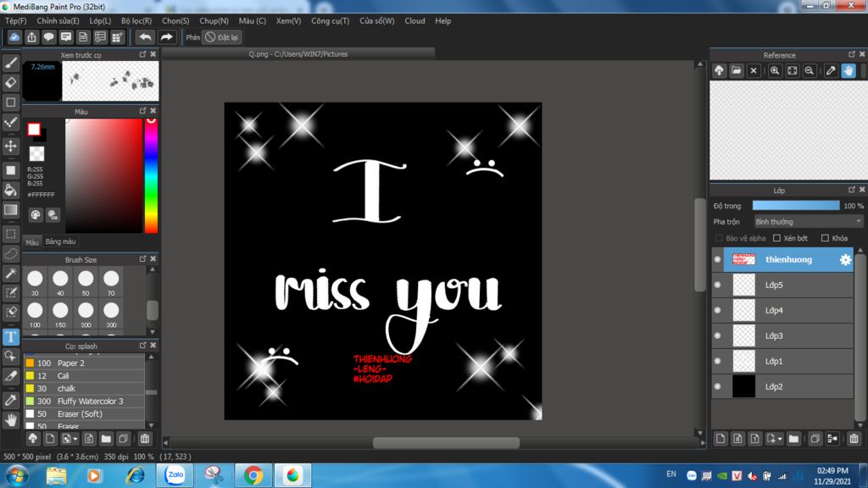Zoom in on the Reference panel
This screenshot has height=488, width=868.
click(775, 71)
